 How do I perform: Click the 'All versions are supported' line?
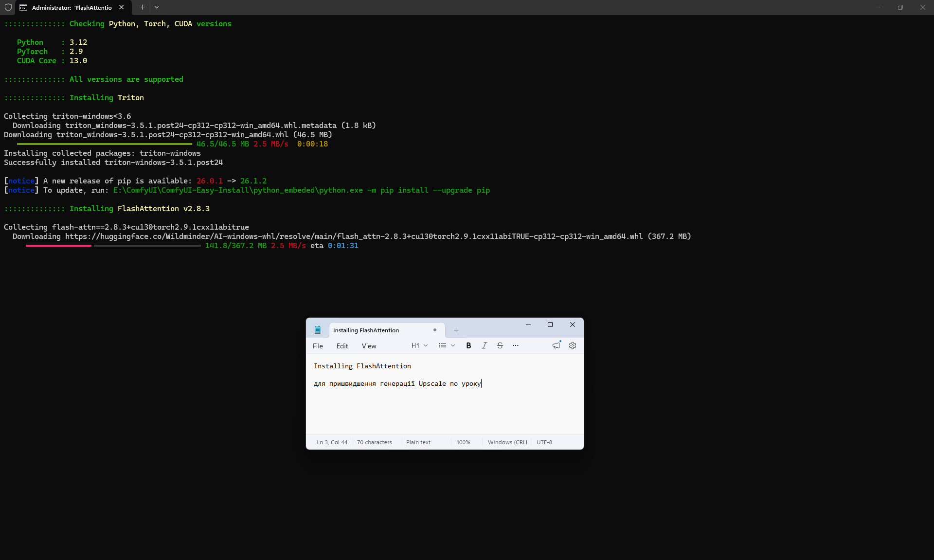[x=126, y=79]
